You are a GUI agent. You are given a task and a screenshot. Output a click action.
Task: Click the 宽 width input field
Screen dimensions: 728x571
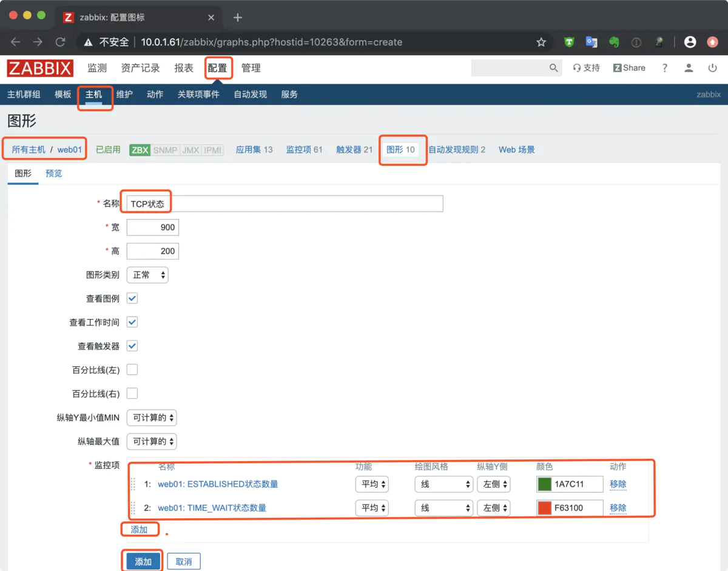pyautogui.click(x=152, y=227)
